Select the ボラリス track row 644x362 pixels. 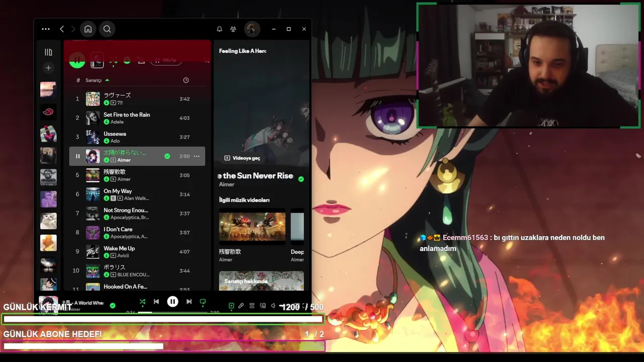coord(137,271)
